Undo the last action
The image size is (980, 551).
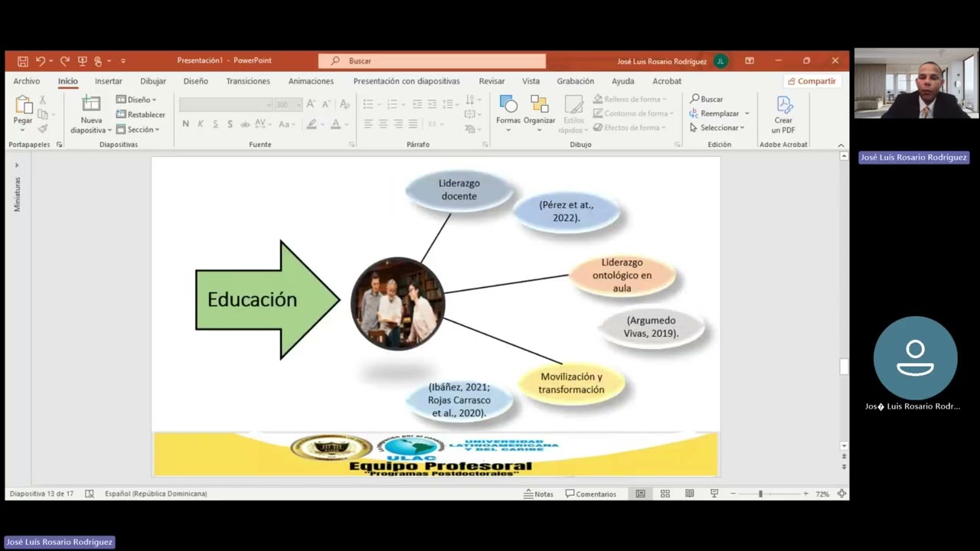pos(40,61)
